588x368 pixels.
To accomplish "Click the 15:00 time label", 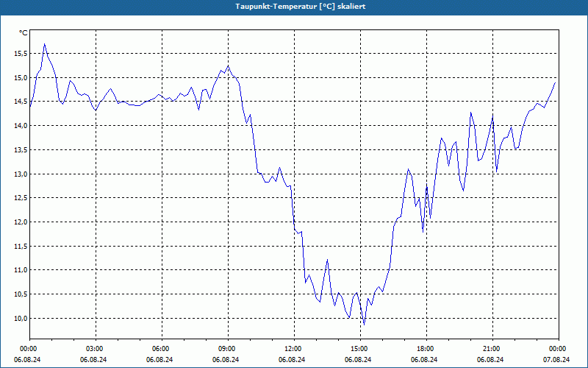I will [x=360, y=348].
